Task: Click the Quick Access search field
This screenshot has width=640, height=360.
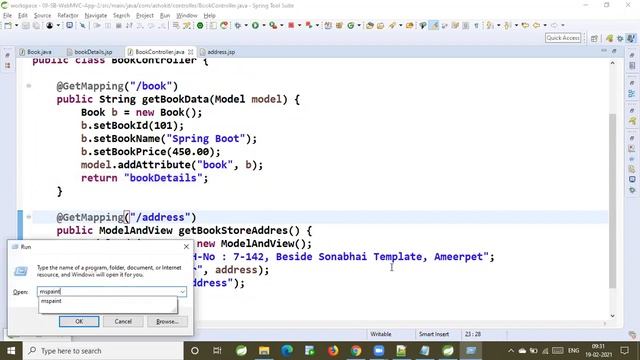Action: tap(563, 38)
